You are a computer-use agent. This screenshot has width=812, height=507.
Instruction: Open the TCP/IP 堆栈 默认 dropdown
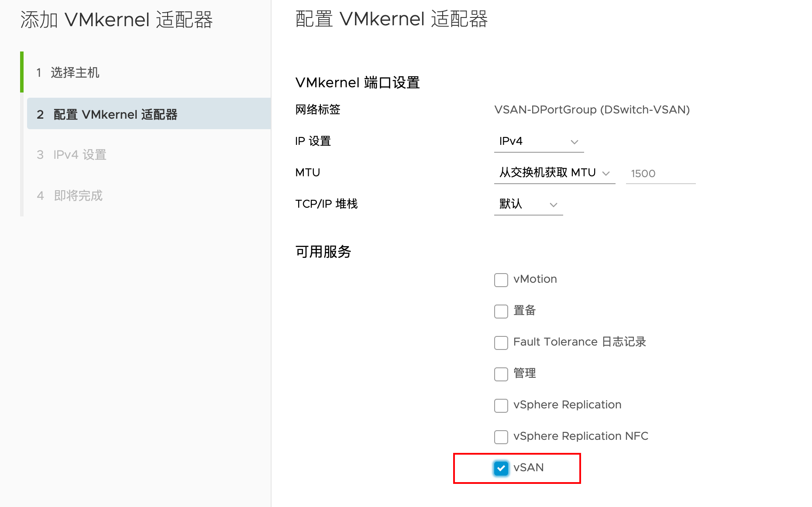coord(528,205)
